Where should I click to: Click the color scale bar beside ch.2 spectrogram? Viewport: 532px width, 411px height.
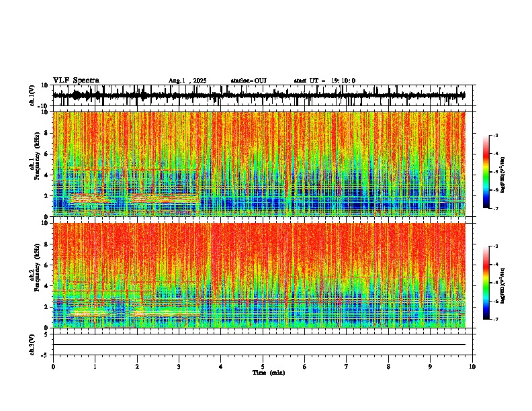[486, 283]
